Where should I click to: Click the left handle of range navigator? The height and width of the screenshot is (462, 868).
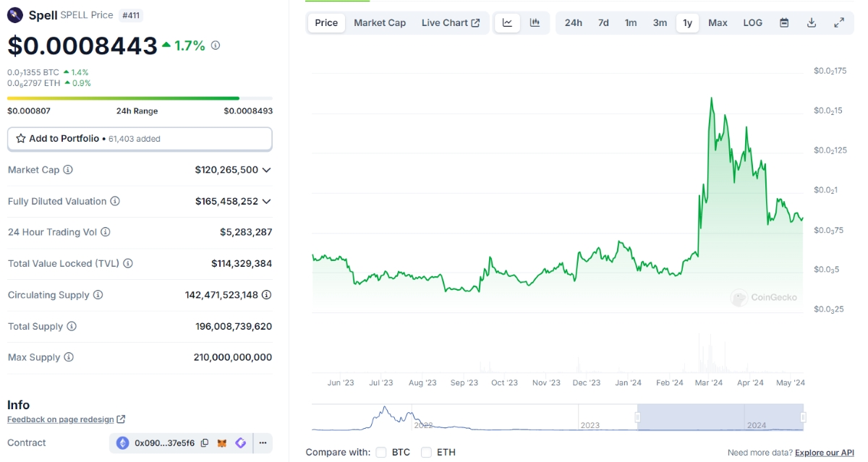[x=637, y=417]
